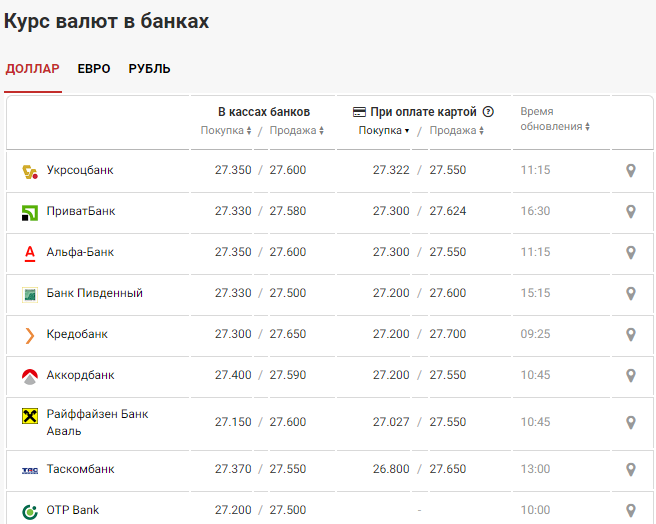Open the OTP Bank link
Screen dimensions: 656x524
[73, 510]
